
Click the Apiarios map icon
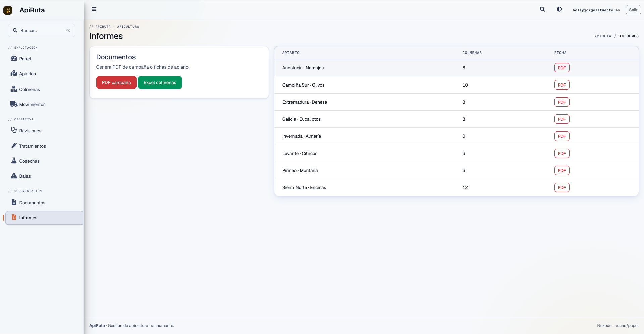coord(14,73)
